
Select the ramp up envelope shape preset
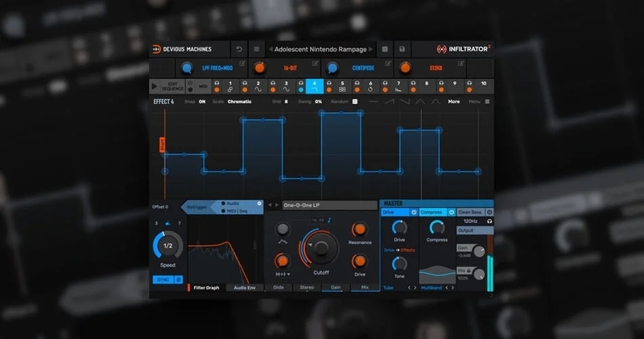click(389, 101)
